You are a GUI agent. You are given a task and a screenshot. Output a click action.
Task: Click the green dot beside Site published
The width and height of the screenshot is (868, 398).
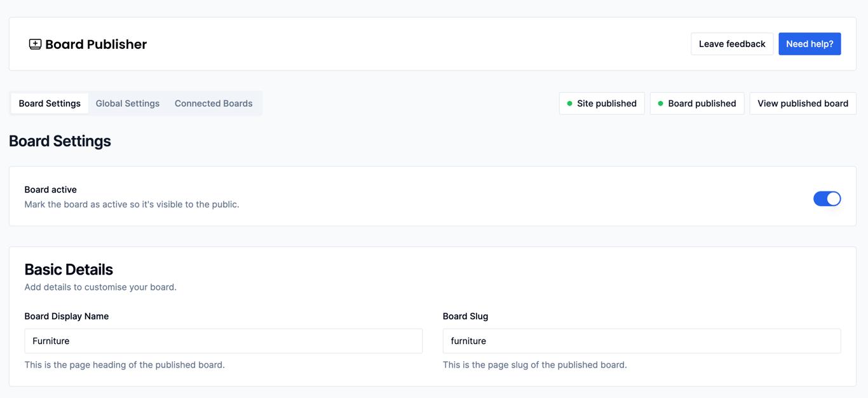[569, 104]
